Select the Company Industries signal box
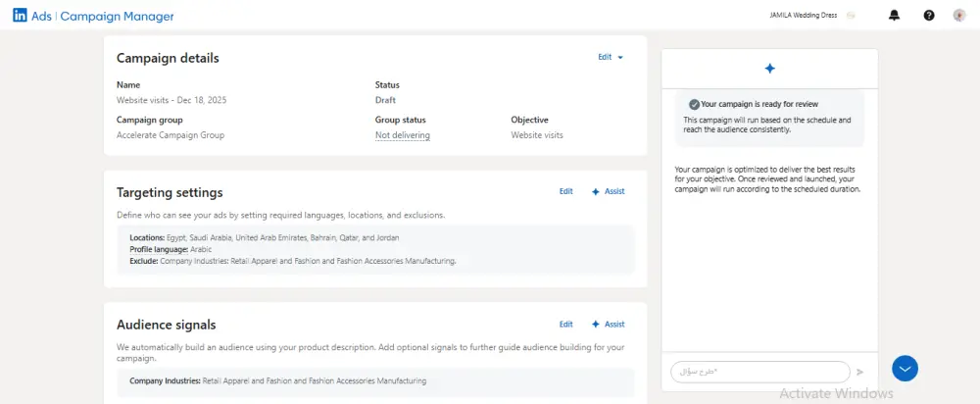The image size is (980, 404). (x=374, y=380)
